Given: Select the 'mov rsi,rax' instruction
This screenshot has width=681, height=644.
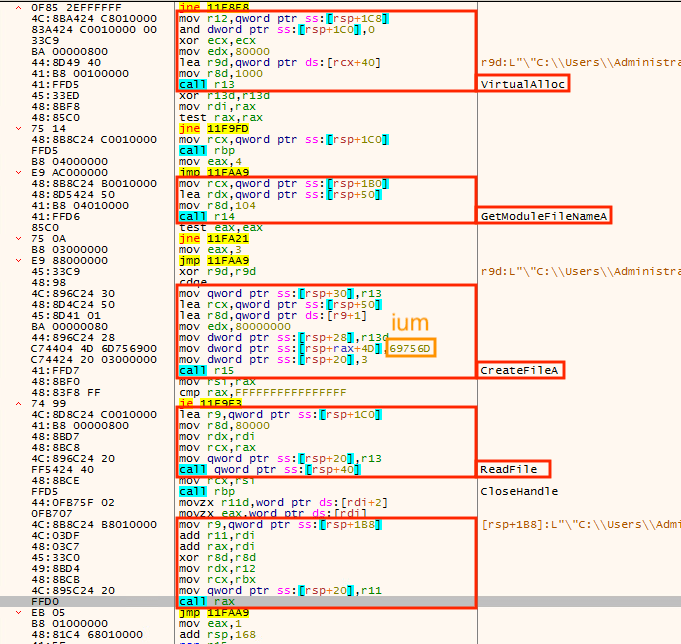Looking at the screenshot, I should pyautogui.click(x=217, y=382).
